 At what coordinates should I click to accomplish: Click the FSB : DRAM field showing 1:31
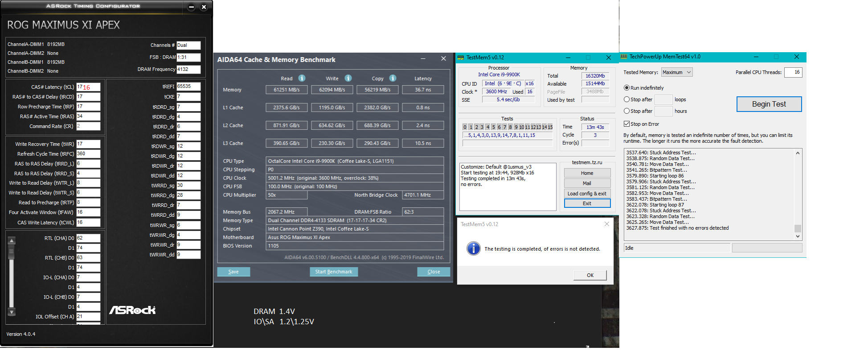[x=188, y=58]
